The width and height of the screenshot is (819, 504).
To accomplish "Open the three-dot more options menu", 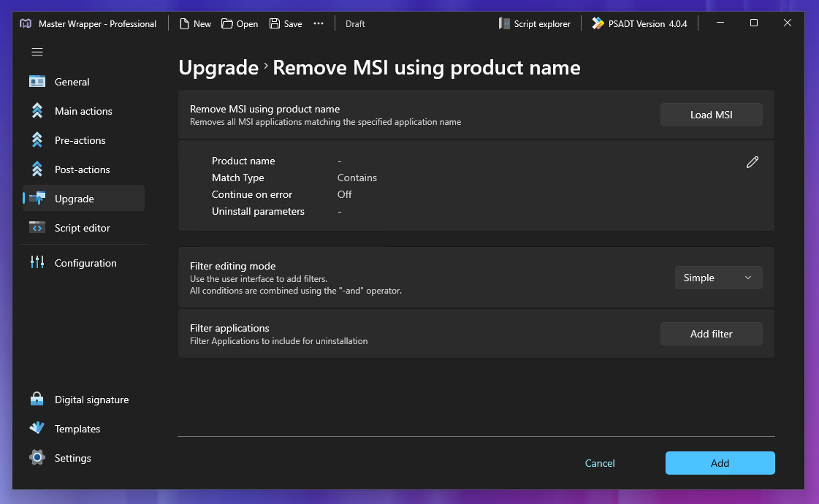I will (x=318, y=23).
